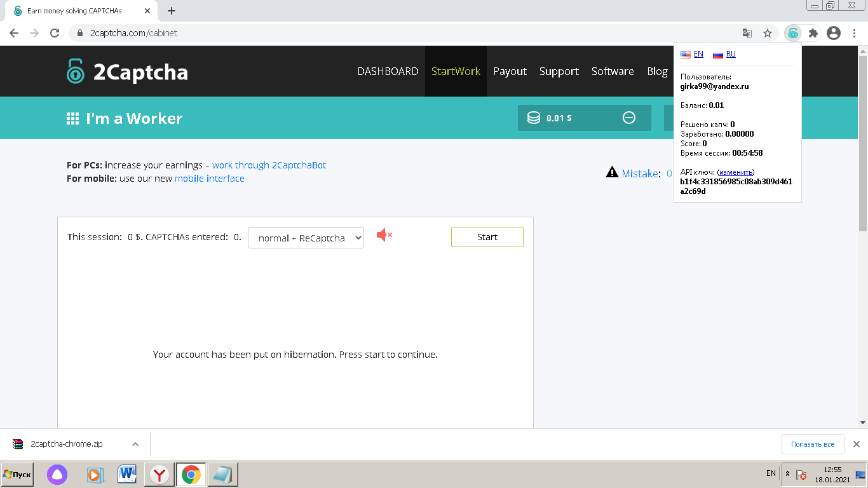Follow the work through 2CaptchaBot link

click(x=269, y=165)
